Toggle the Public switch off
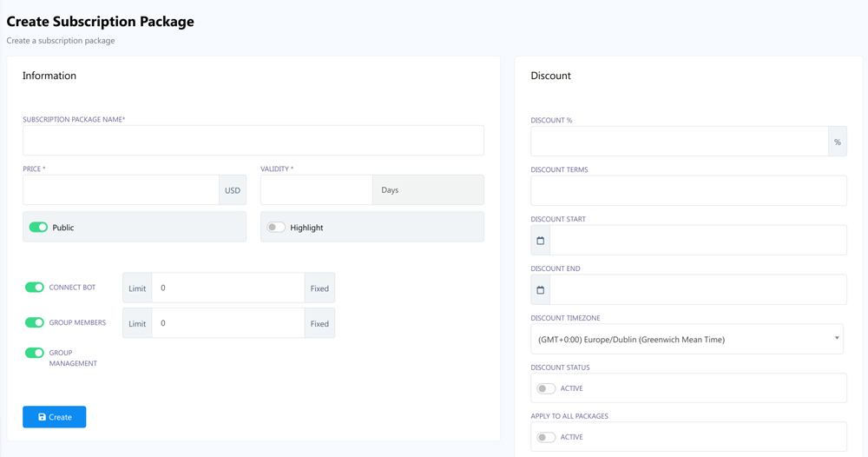The height and width of the screenshot is (457, 868). point(38,228)
